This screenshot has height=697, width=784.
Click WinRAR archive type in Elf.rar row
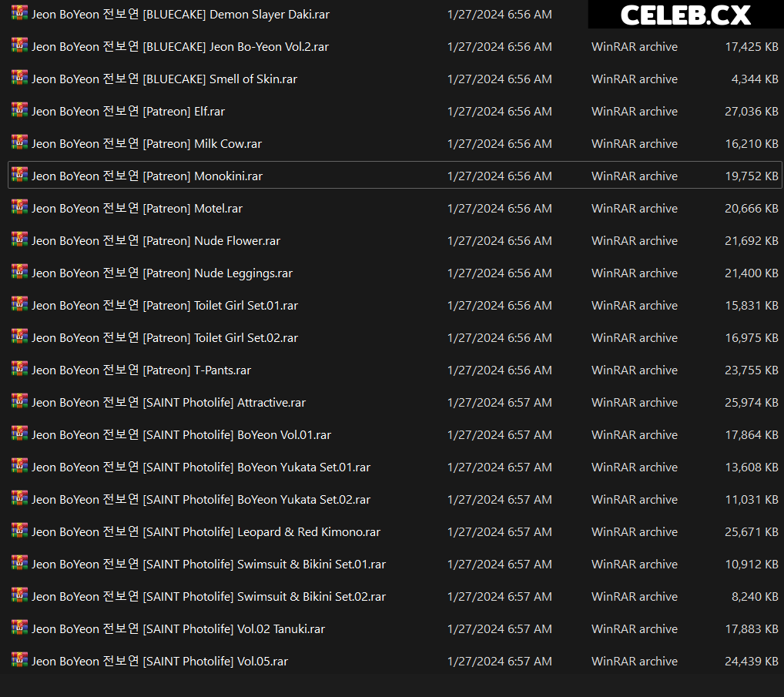tap(635, 112)
